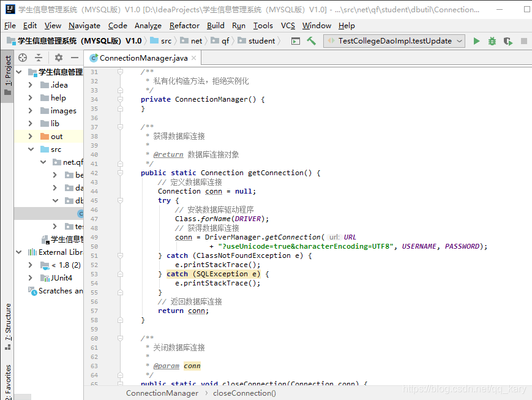Open the VCS menu
The image size is (532, 400).
tap(288, 26)
